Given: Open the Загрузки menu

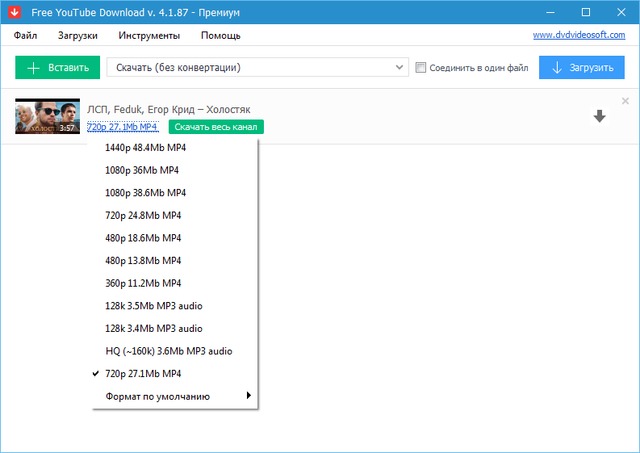Looking at the screenshot, I should (78, 36).
